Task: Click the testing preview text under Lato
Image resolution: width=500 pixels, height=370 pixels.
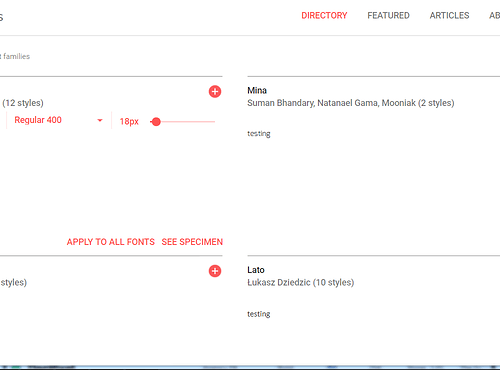Action: coord(259,314)
